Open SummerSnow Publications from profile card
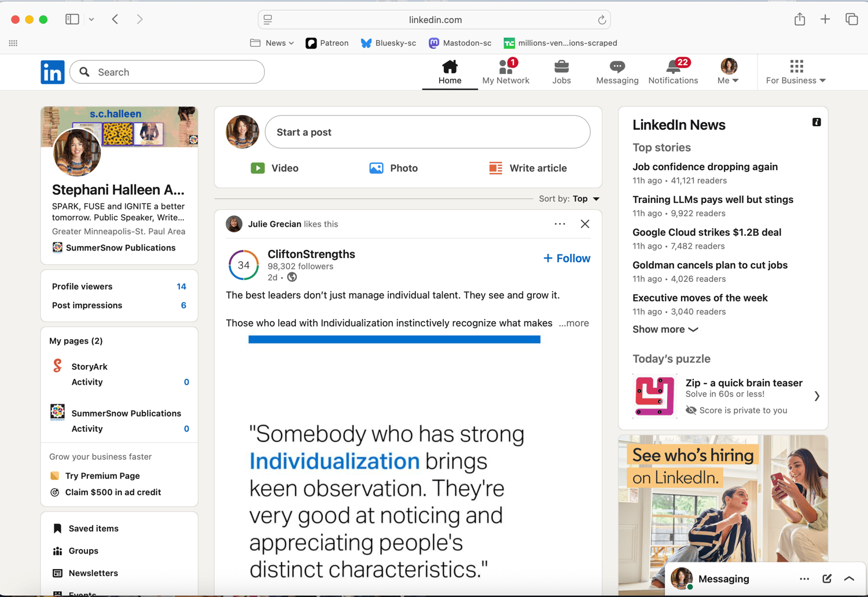 tap(114, 248)
